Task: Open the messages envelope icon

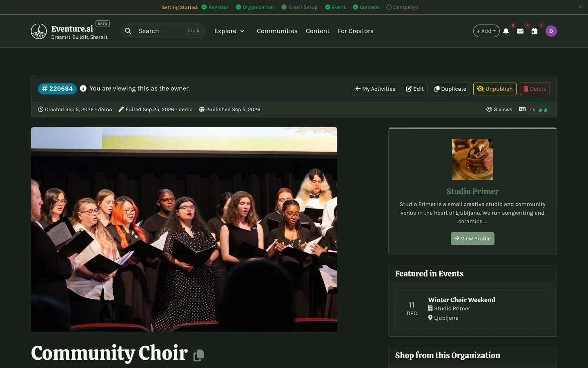Action: [520, 31]
